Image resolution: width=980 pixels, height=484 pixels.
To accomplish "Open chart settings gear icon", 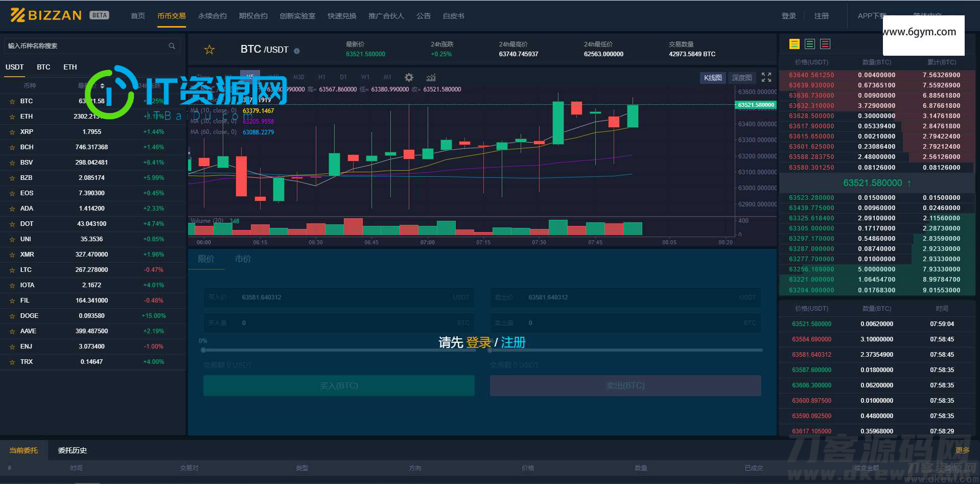I will click(409, 77).
